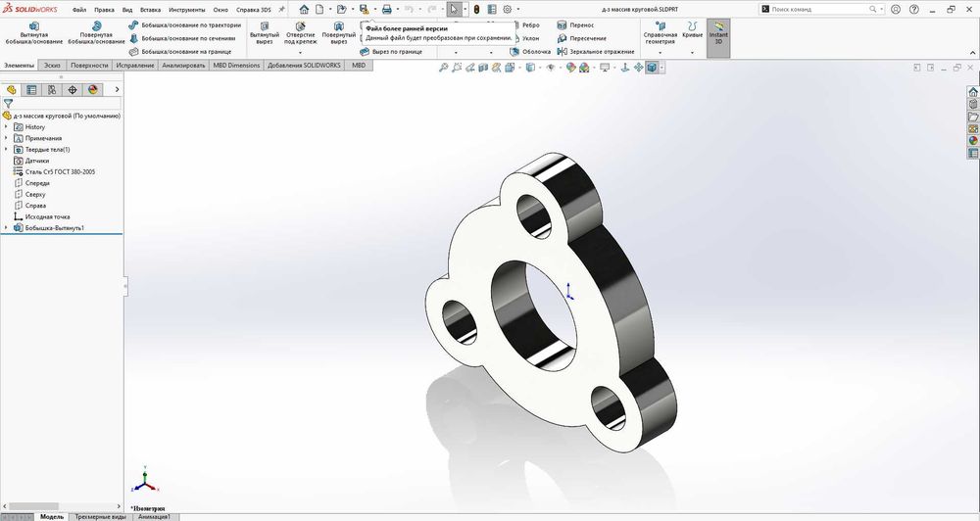Viewport: 980px width, 521px height.
Task: Open the ConfigurationManager tab icon
Action: (x=52, y=90)
